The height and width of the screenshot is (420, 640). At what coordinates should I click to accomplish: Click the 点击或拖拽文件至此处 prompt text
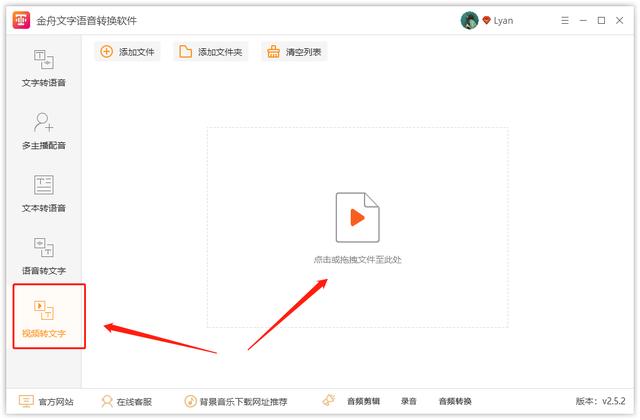click(357, 260)
